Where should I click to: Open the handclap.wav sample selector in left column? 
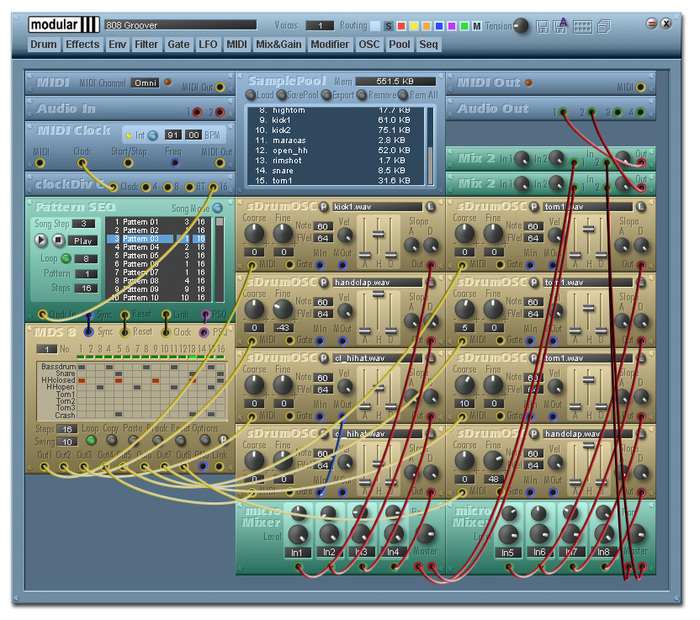[377, 283]
